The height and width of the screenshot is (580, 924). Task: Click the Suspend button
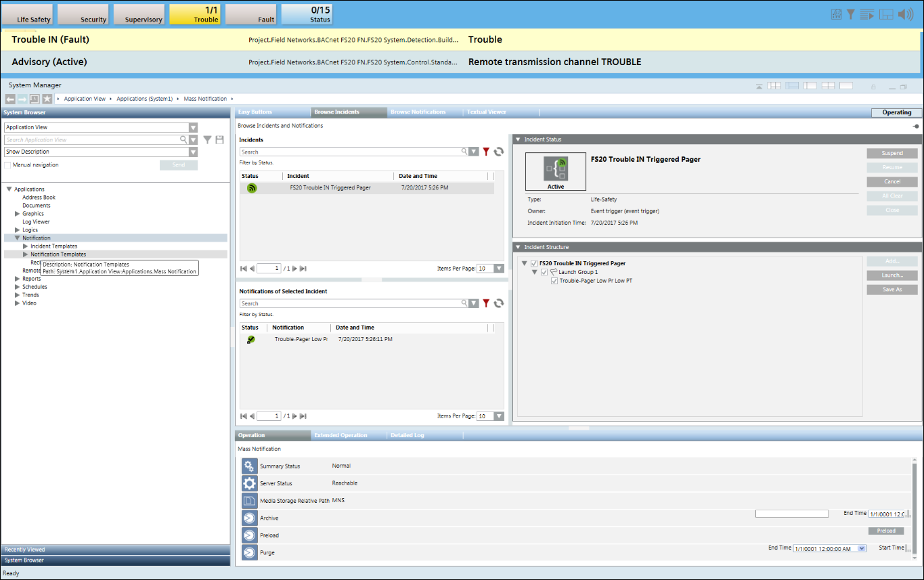point(892,154)
